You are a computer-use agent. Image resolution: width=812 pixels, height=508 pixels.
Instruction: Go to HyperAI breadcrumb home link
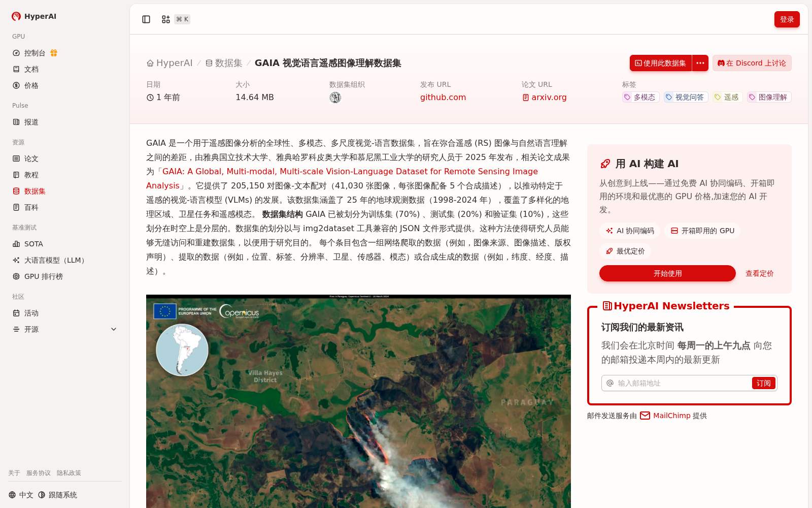tap(170, 63)
